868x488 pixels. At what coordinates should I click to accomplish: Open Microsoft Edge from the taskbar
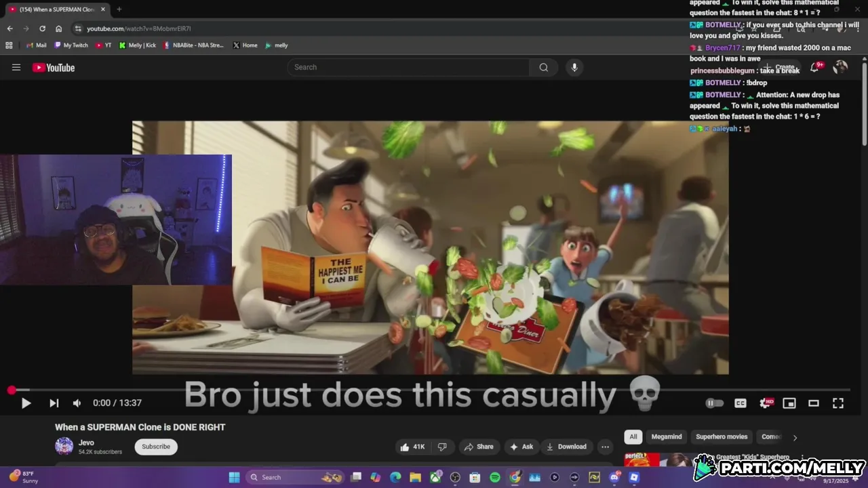click(x=395, y=477)
